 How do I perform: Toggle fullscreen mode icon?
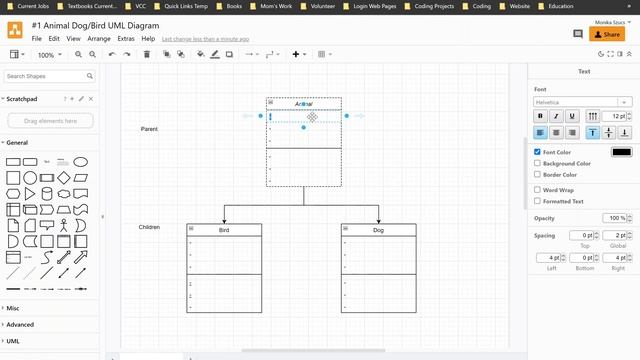[x=611, y=54]
